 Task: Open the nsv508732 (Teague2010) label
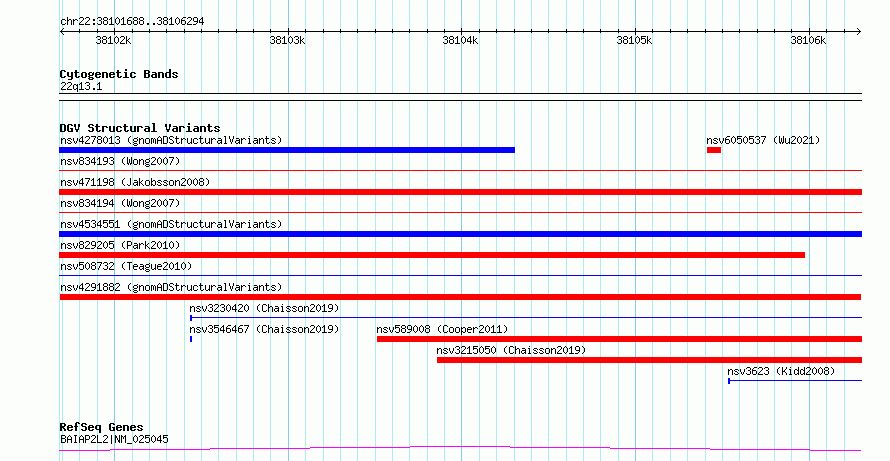[126, 266]
